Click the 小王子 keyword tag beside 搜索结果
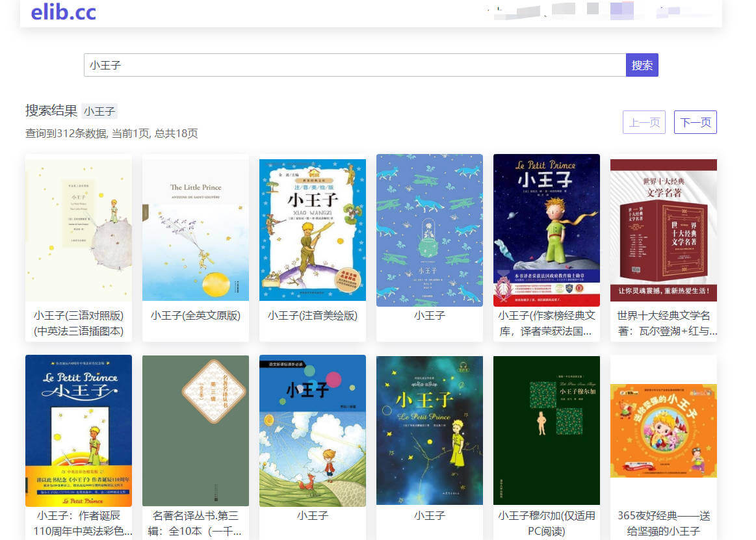This screenshot has width=756, height=540. coord(99,111)
